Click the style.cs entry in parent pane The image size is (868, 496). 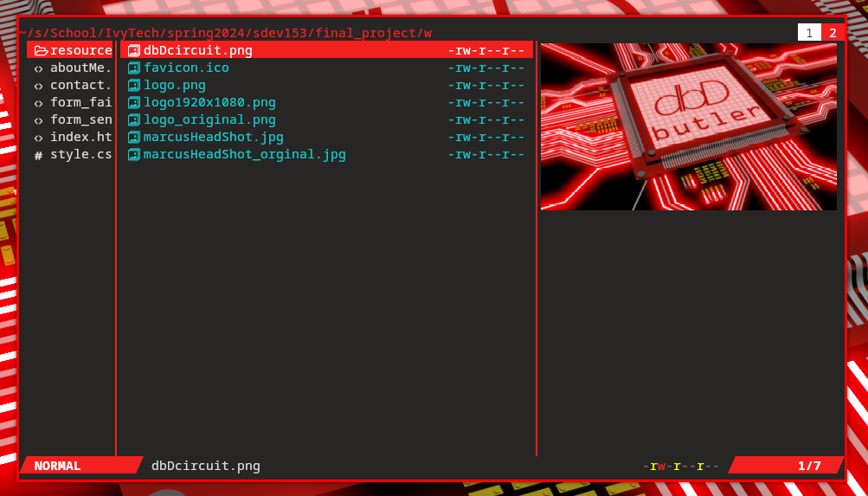pos(81,154)
